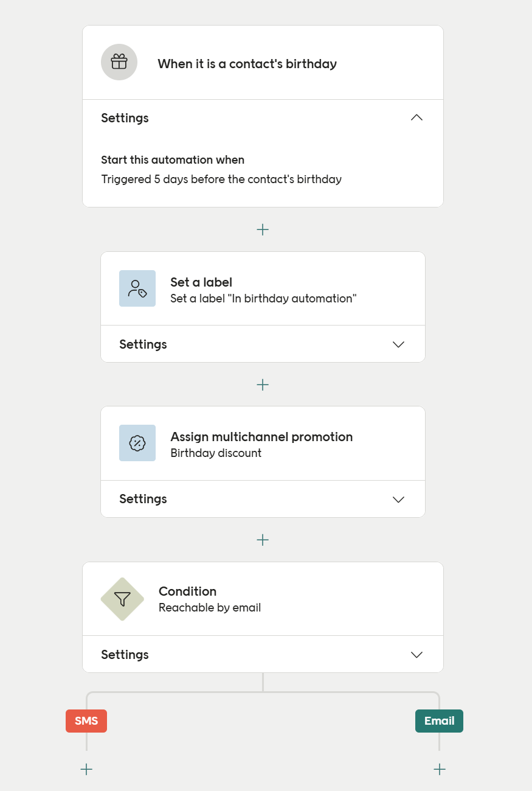Select the Set a label contact icon
Viewport: 532px width, 791px height.
(137, 288)
